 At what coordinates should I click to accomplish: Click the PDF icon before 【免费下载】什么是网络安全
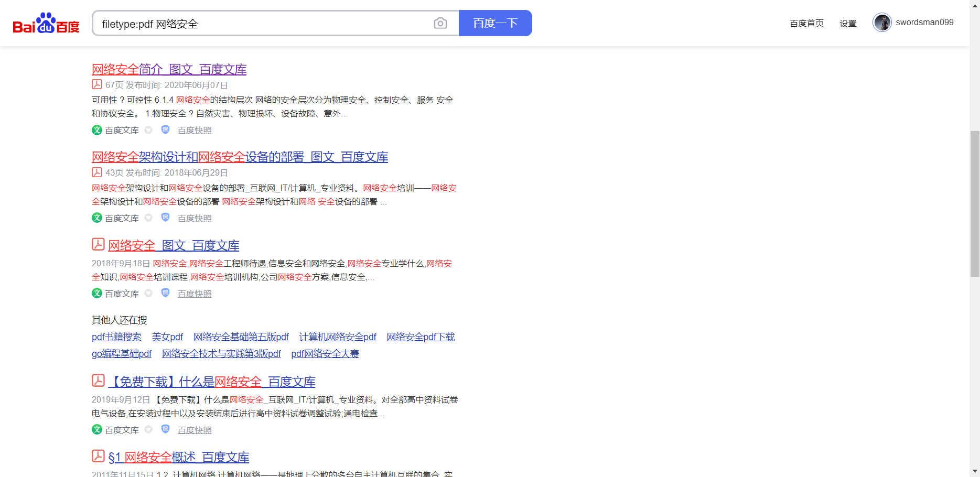click(98, 381)
